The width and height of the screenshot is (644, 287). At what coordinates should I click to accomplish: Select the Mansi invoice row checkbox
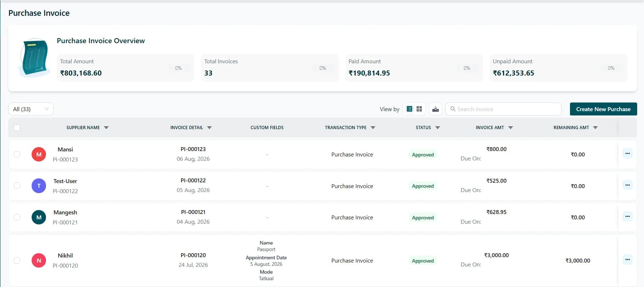click(x=17, y=154)
